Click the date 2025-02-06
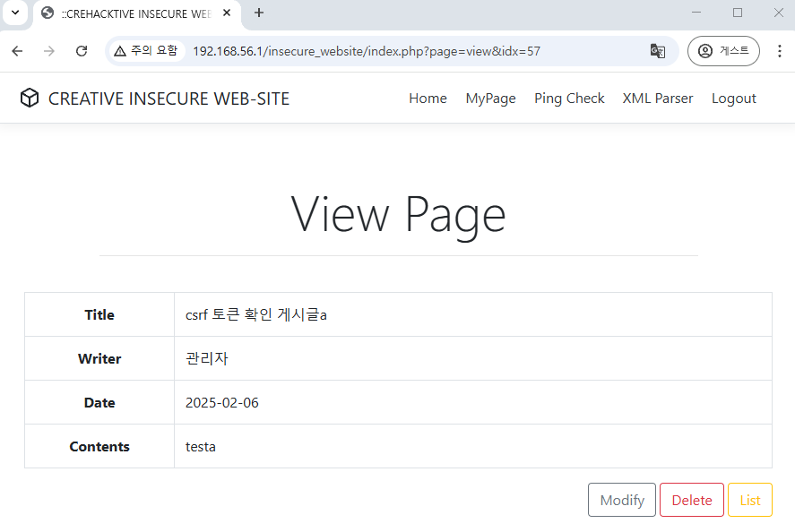The image size is (795, 532). coord(222,403)
